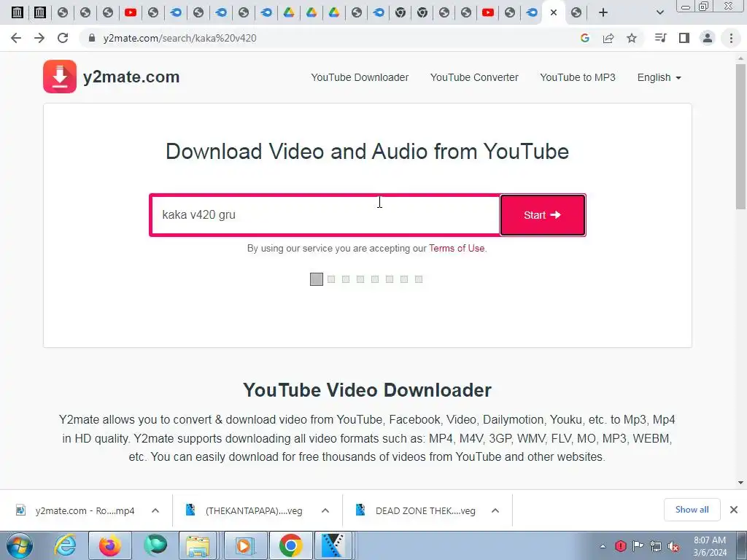Click the red y2mate download logo icon

tap(60, 76)
